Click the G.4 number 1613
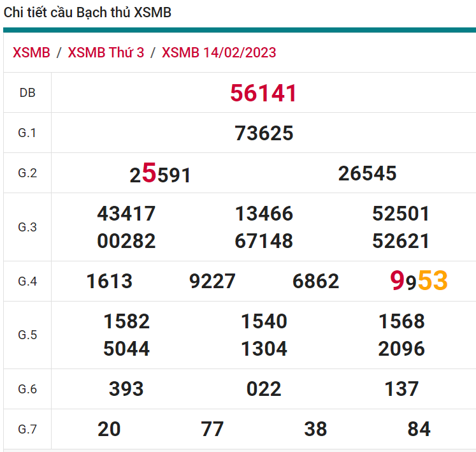The width and height of the screenshot is (476, 452). click(x=110, y=281)
